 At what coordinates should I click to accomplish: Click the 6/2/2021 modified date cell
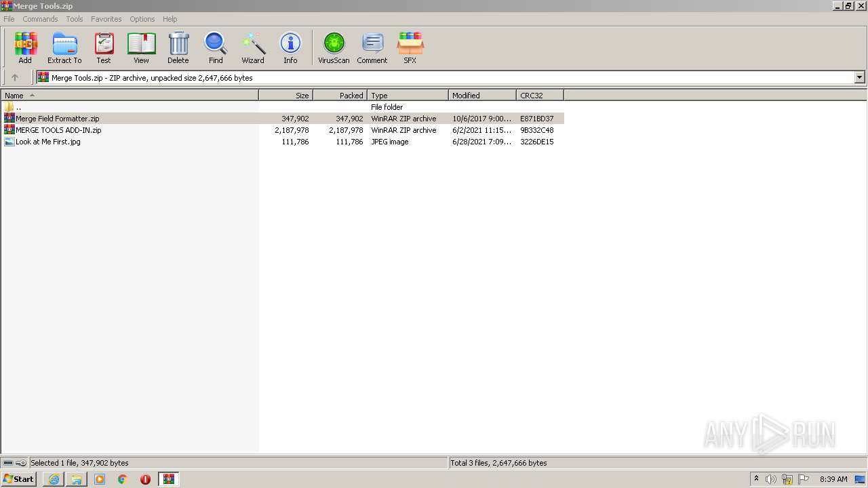point(482,130)
